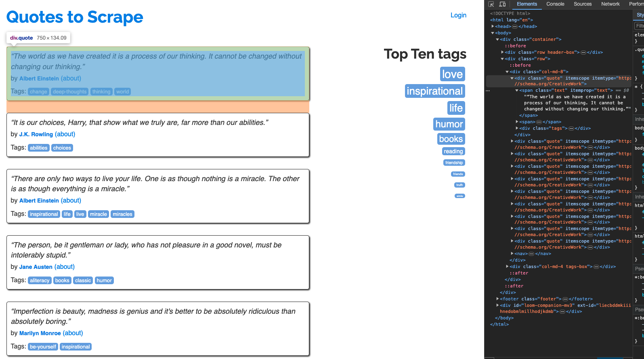644x359 pixels.
Task: Click the Login link
Action: 458,15
